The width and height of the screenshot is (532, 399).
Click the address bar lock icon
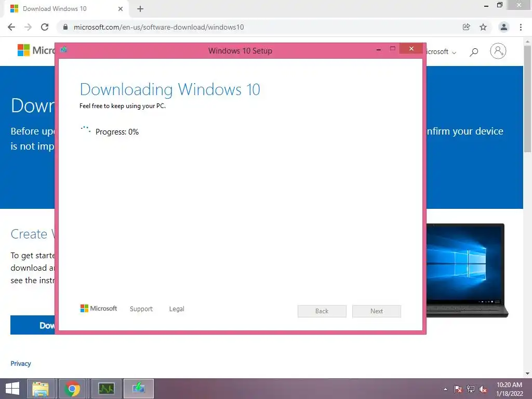pyautogui.click(x=65, y=27)
